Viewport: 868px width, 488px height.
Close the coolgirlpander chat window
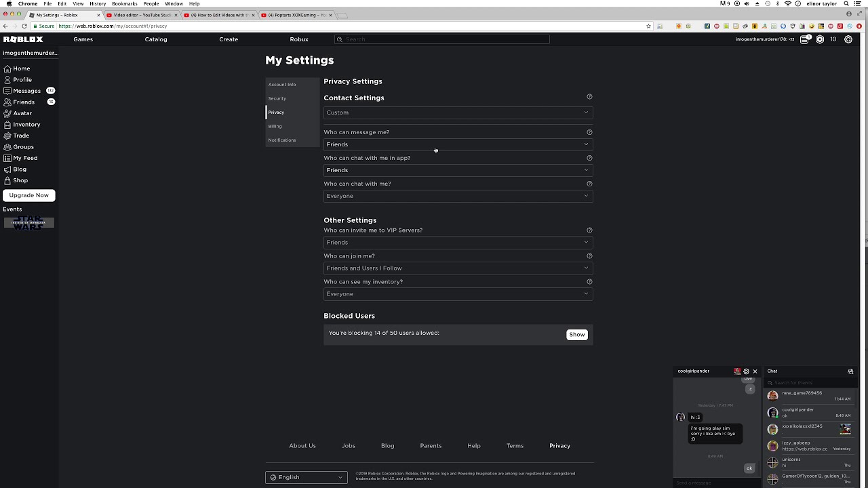(x=755, y=371)
